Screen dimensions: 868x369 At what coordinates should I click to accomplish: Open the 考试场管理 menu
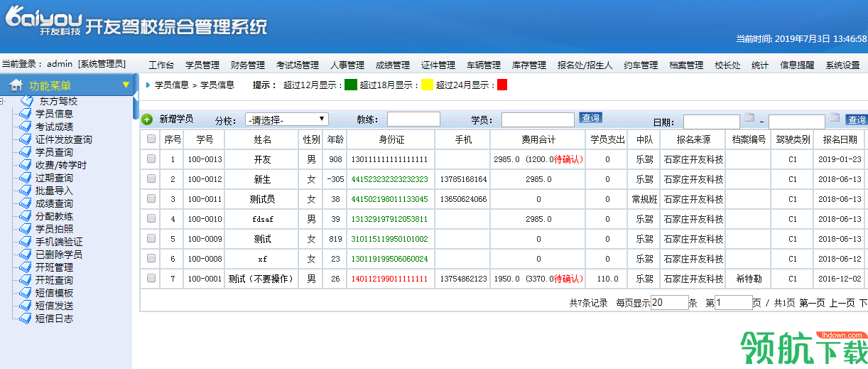[298, 65]
